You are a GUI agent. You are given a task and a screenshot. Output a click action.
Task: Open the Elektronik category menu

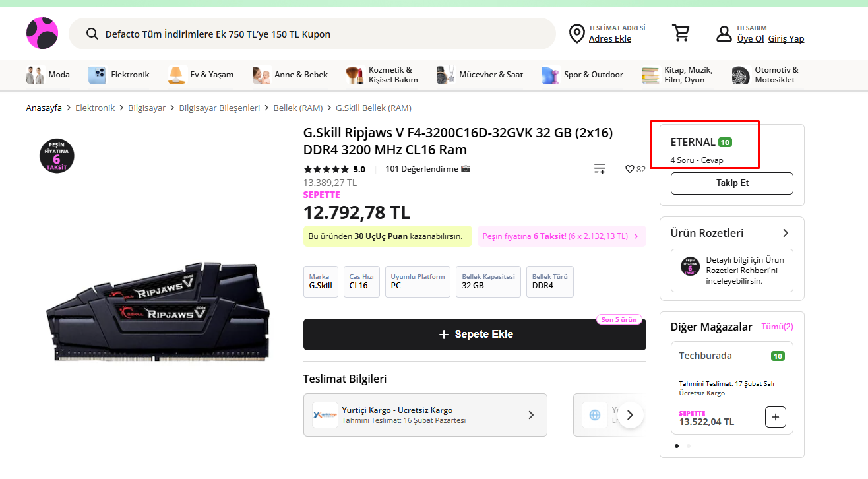119,75
